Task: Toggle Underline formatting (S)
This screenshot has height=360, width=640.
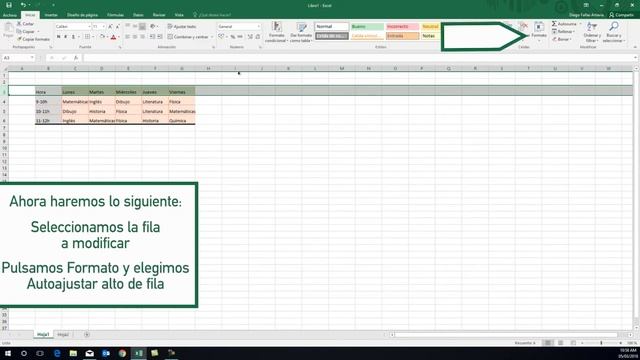Action: (x=73, y=37)
